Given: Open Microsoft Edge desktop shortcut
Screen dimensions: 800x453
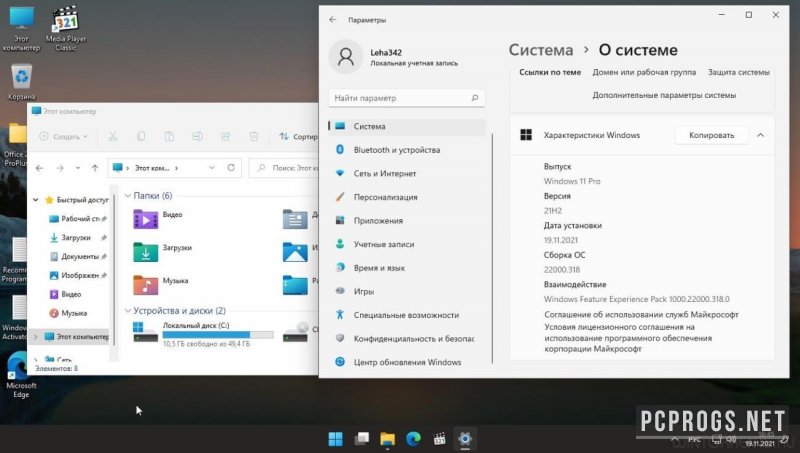Looking at the screenshot, I should coord(20,375).
